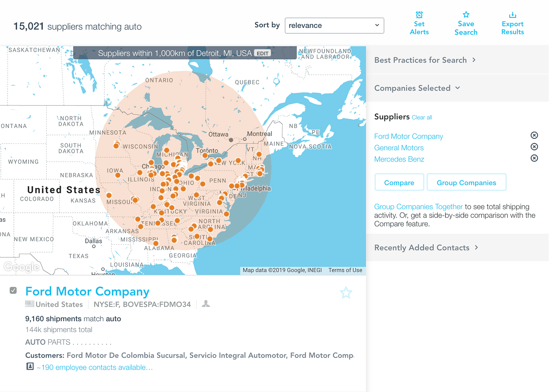Viewport: 549px width, 392px height.
Task: Open the Ford Motor Company listing
Action: tap(87, 291)
